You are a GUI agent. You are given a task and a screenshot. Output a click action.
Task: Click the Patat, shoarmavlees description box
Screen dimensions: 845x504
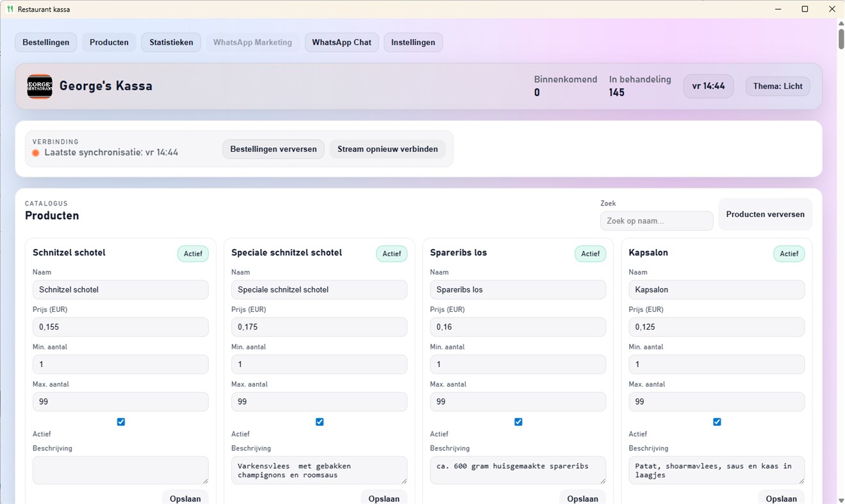point(716,470)
